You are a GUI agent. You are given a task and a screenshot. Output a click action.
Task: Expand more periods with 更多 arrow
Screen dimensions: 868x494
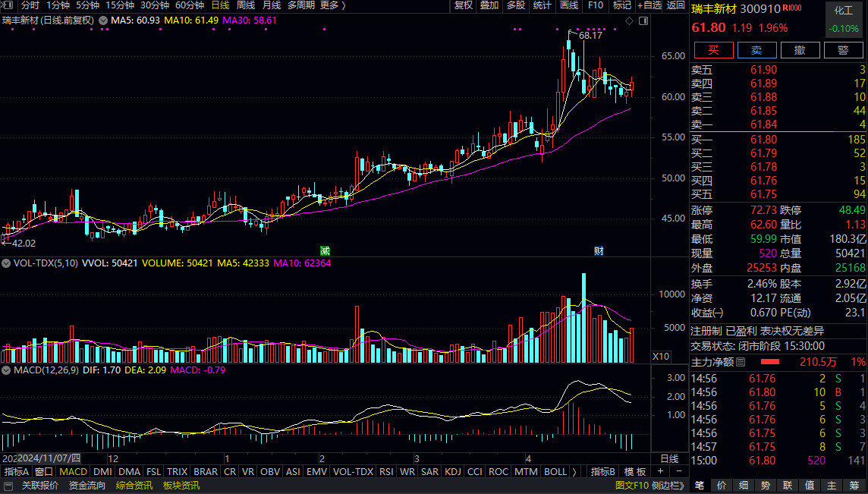[x=332, y=5]
